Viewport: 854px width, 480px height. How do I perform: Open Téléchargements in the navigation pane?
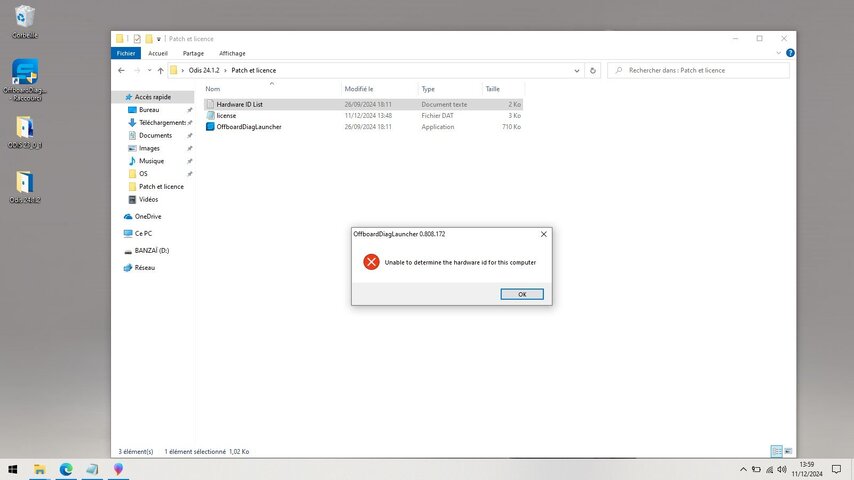(162, 123)
